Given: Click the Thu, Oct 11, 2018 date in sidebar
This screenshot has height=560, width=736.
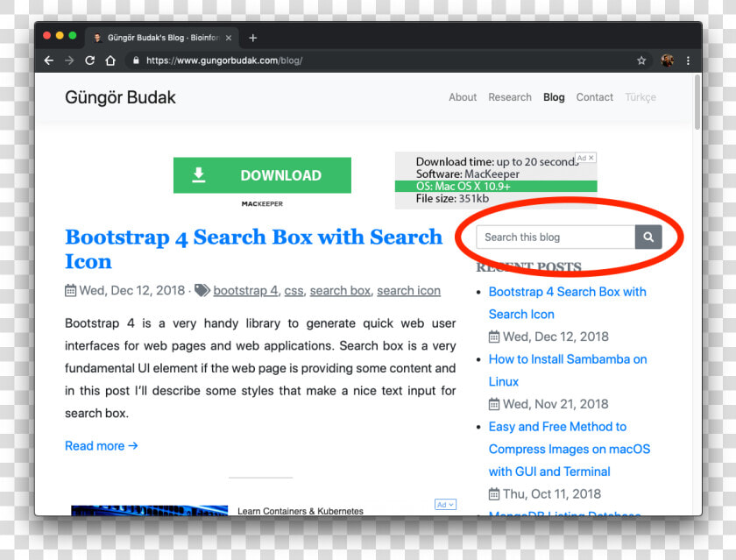Looking at the screenshot, I should click(552, 493).
